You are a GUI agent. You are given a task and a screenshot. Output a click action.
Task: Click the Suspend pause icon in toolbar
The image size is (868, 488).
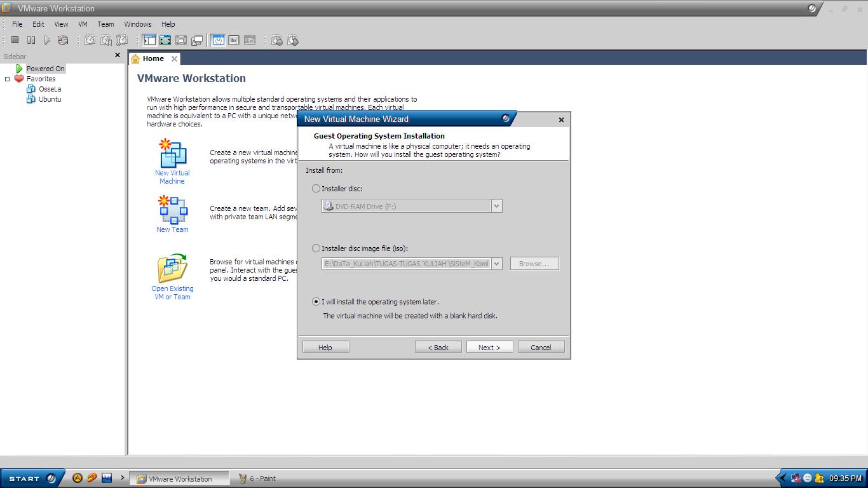[31, 40]
